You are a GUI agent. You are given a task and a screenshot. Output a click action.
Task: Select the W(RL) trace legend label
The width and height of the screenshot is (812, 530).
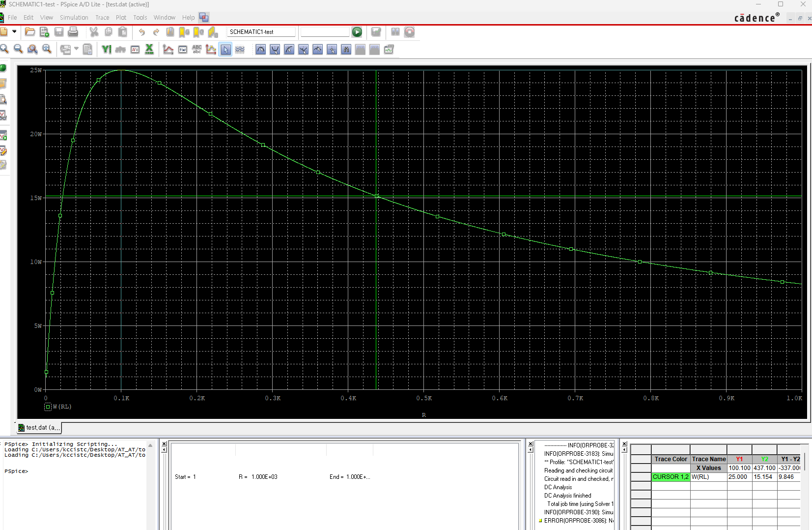[62, 407]
